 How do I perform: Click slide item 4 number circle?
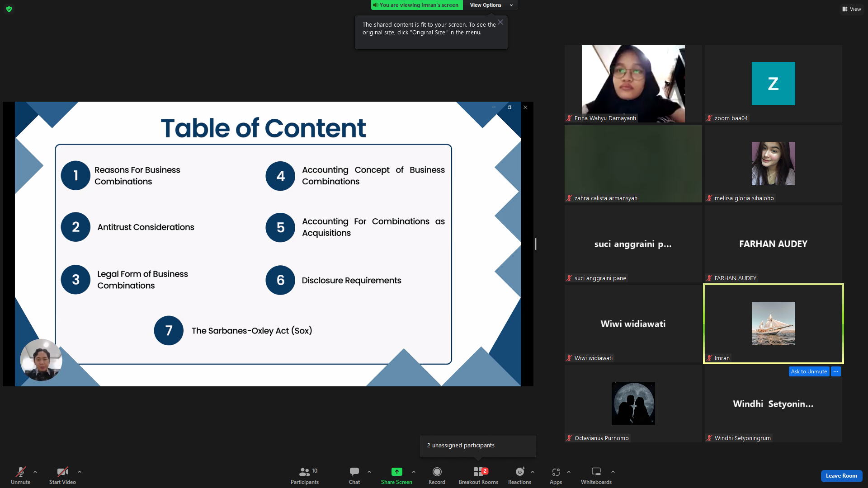click(280, 176)
